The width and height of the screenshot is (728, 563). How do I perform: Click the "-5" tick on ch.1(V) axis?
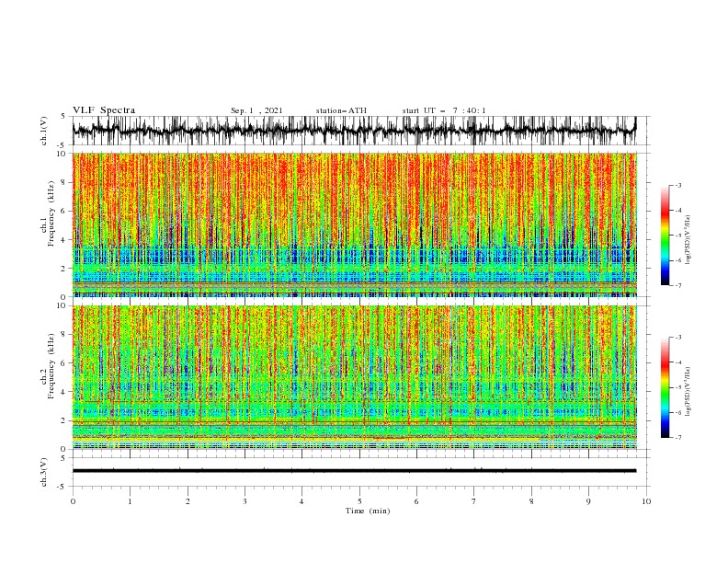coord(63,145)
